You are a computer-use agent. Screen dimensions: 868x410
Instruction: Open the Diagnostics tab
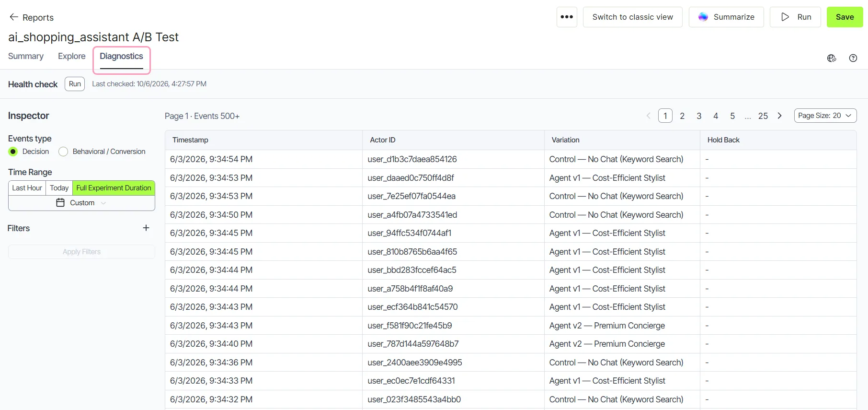click(x=122, y=57)
